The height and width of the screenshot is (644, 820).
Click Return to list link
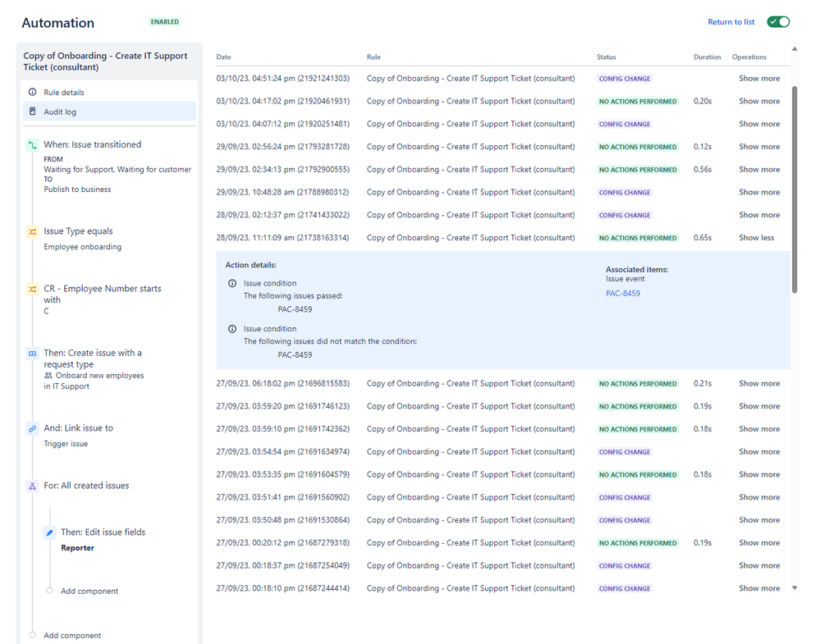731,22
